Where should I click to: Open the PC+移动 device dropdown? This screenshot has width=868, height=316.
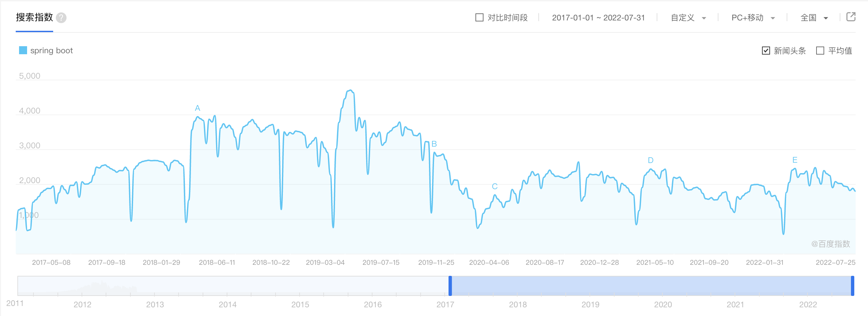[x=753, y=18]
